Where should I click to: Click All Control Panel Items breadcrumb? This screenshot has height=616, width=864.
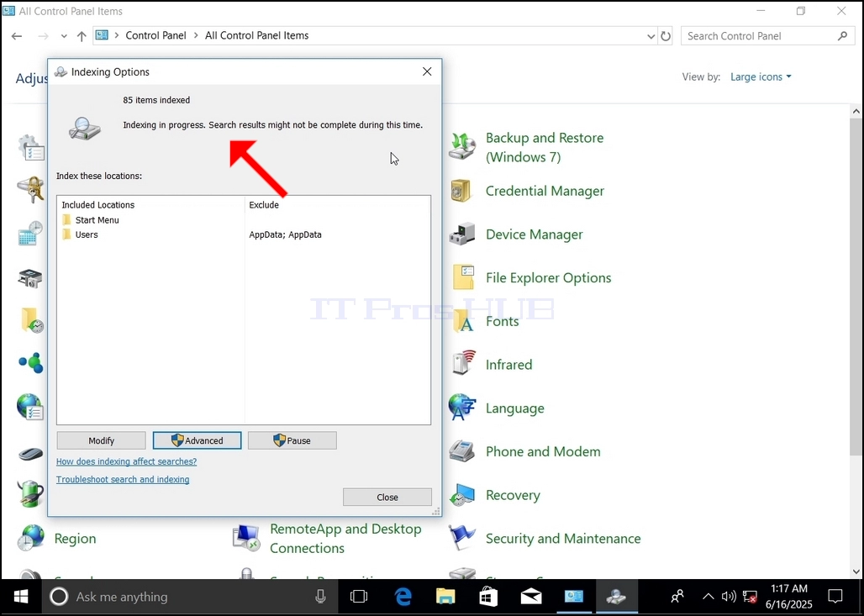click(257, 35)
